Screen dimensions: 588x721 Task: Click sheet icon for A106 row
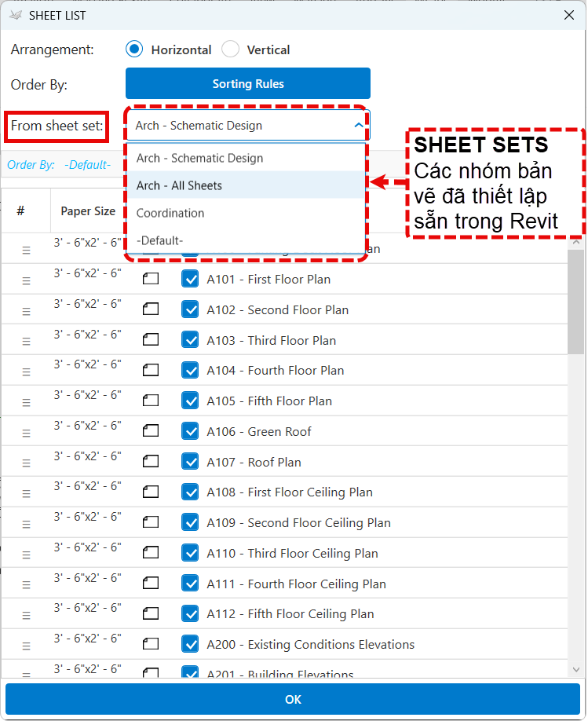click(x=151, y=431)
